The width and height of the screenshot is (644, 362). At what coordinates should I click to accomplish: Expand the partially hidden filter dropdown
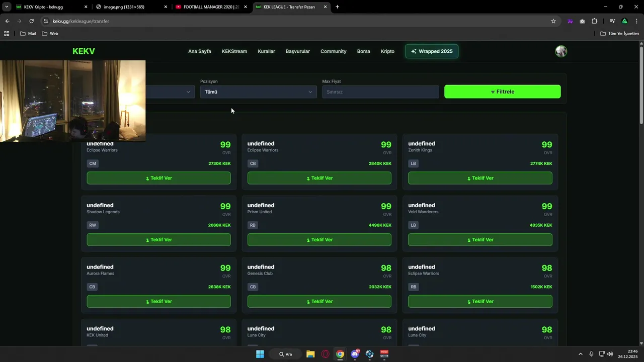tap(170, 92)
